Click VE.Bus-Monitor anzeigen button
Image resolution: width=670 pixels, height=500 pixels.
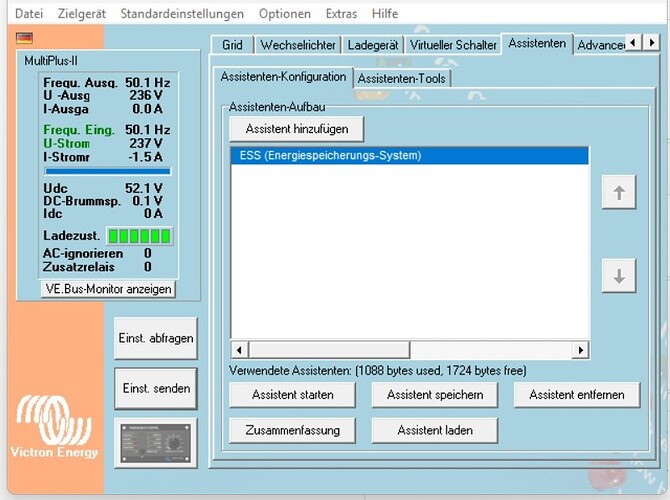click(108, 289)
